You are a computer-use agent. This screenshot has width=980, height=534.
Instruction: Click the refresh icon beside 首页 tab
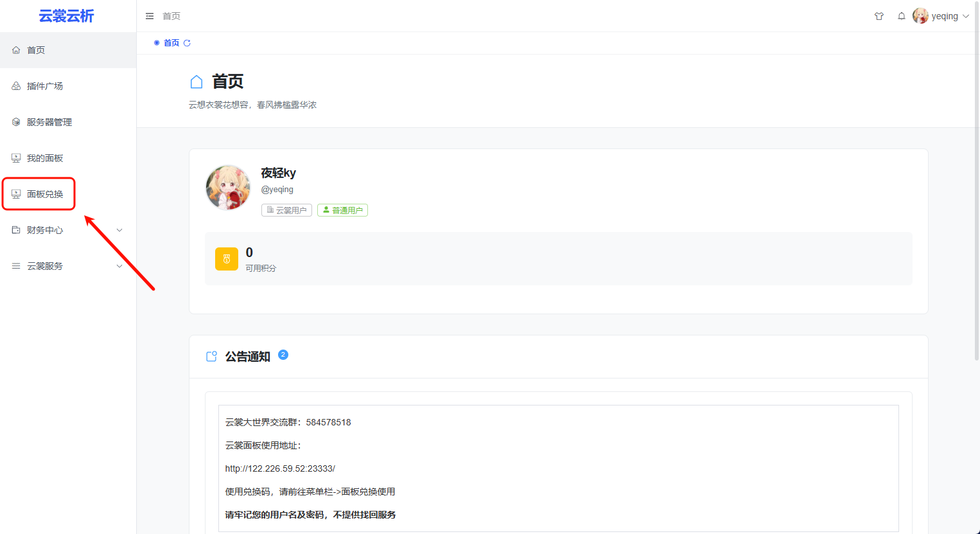[188, 43]
